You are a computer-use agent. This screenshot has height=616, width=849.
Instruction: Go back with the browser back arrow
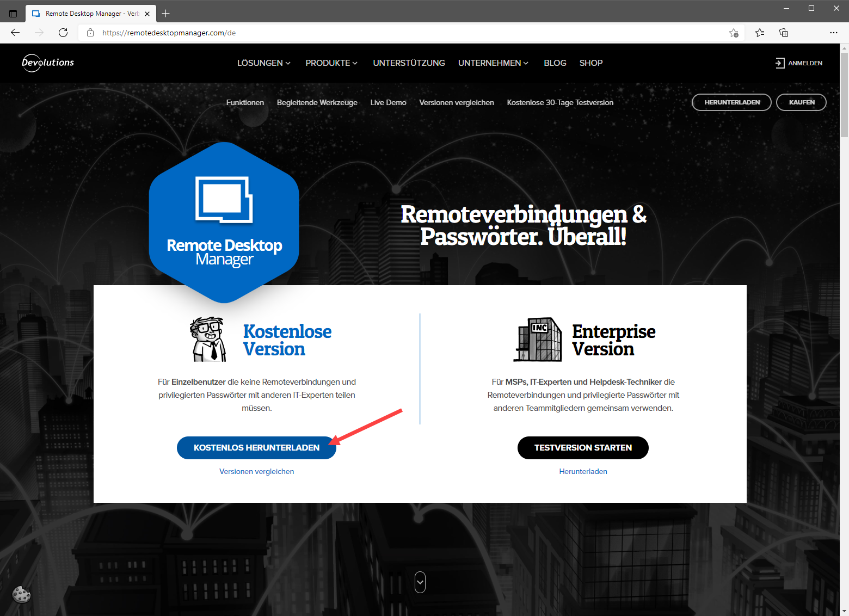click(15, 33)
